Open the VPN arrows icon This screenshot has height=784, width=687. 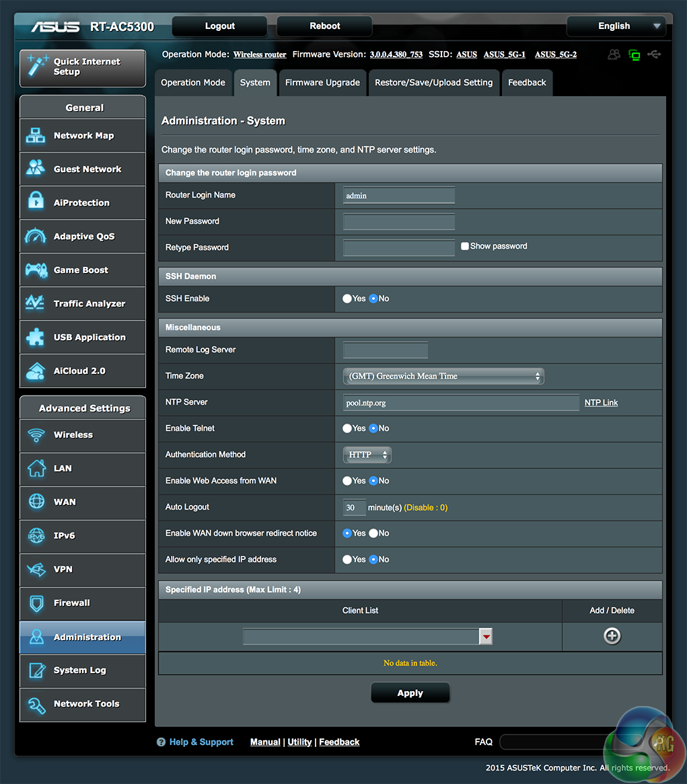(x=36, y=569)
